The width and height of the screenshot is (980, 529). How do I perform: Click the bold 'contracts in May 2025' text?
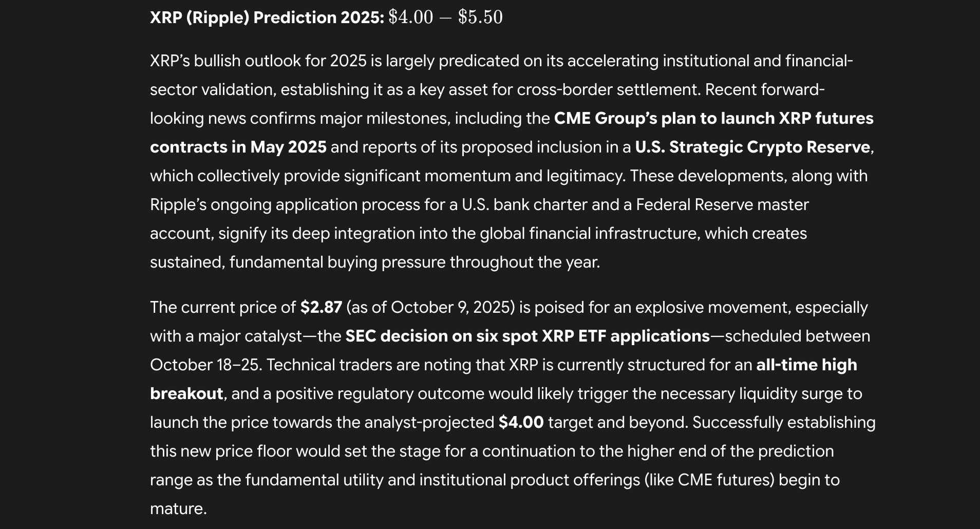point(238,147)
